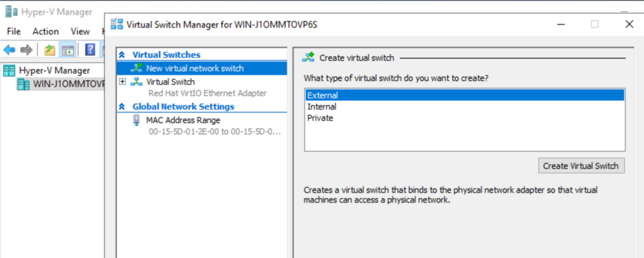Toggle the Show/Hide console tree icon

tap(68, 50)
